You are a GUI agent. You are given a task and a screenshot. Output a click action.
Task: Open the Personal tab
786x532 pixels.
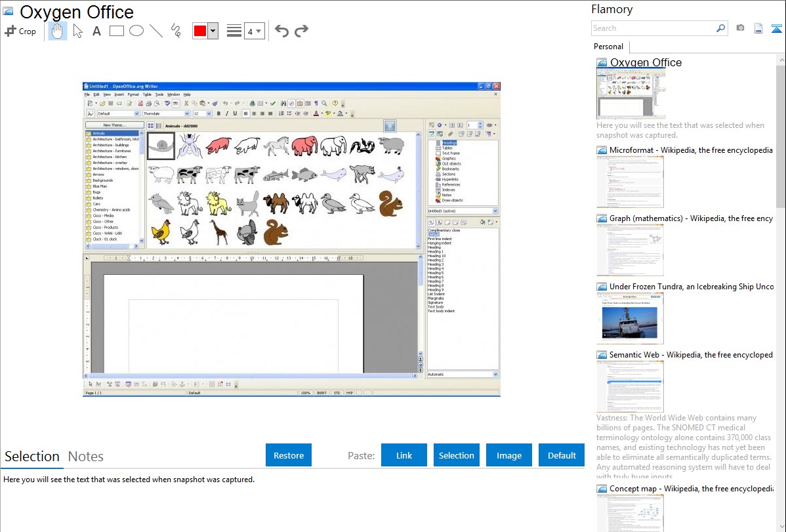coord(609,47)
